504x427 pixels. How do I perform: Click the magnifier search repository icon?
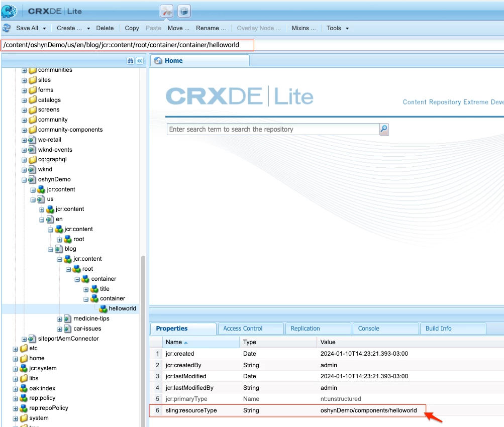[384, 129]
